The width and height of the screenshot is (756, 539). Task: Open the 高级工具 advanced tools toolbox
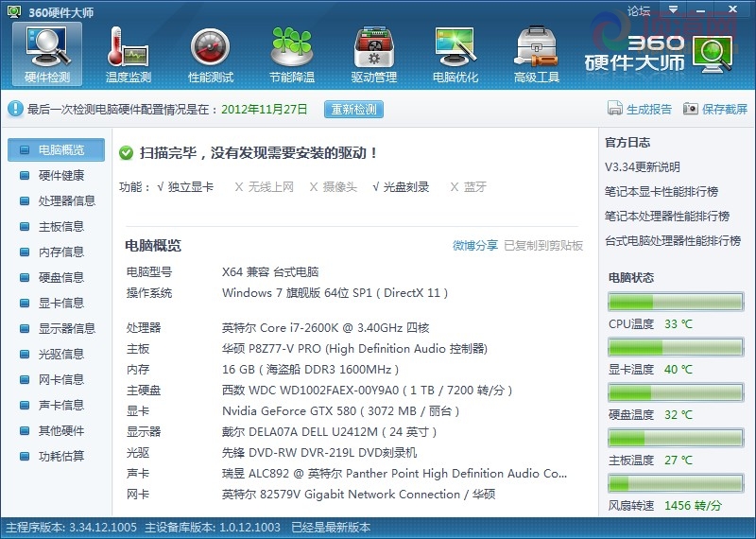(536, 54)
